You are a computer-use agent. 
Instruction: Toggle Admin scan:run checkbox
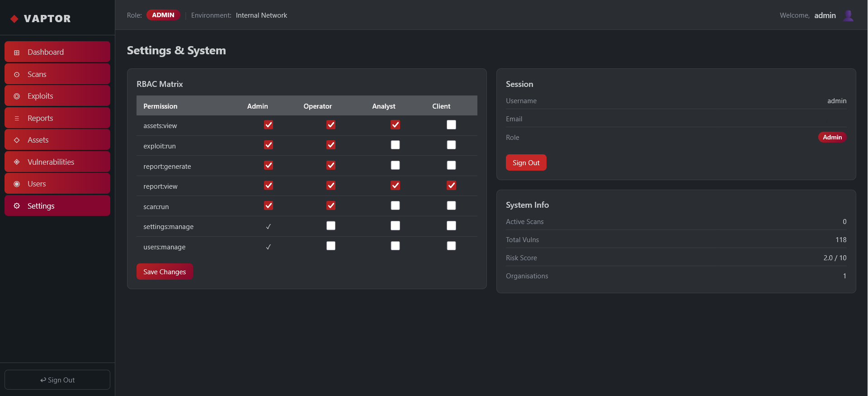click(x=269, y=205)
